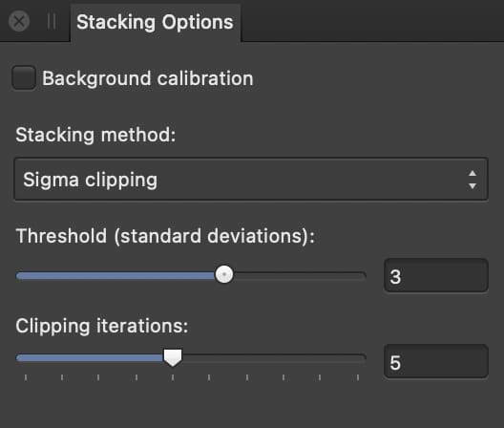Image resolution: width=504 pixels, height=428 pixels.
Task: Click the Background calibration label
Action: click(x=148, y=78)
